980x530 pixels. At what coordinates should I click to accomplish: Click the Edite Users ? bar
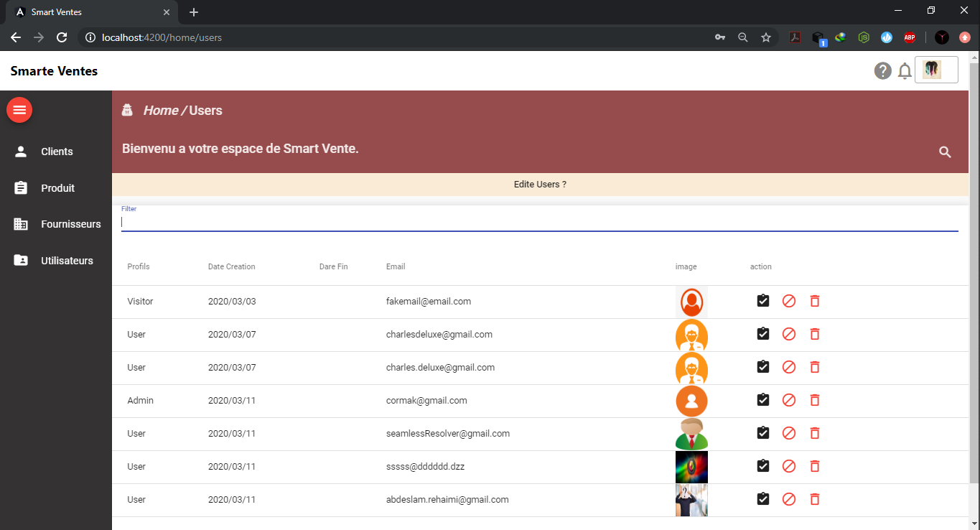coord(540,185)
